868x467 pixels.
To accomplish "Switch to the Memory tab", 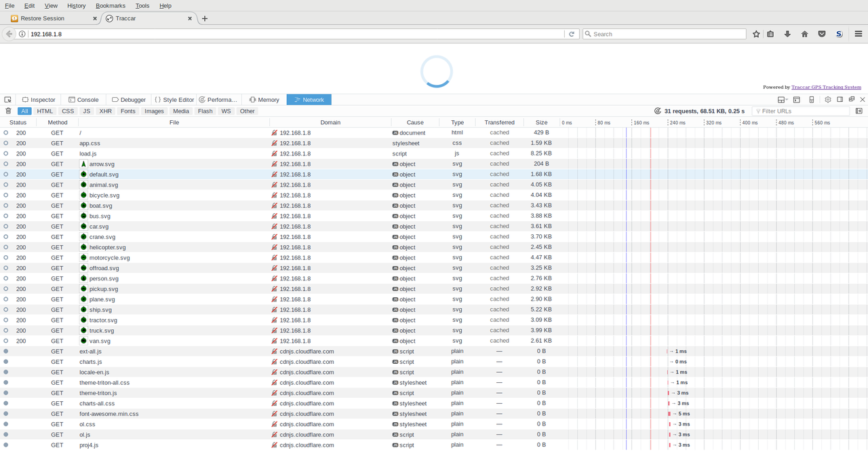I will [264, 100].
